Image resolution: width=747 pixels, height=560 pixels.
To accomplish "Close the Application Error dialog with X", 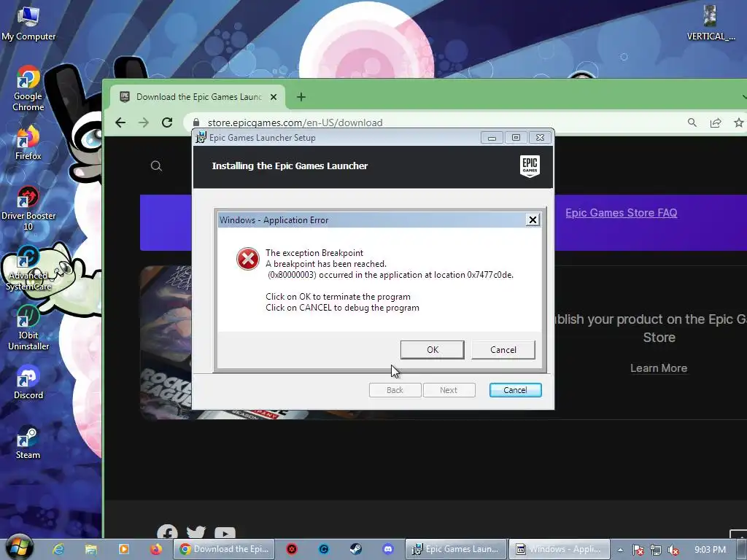I will coord(532,219).
